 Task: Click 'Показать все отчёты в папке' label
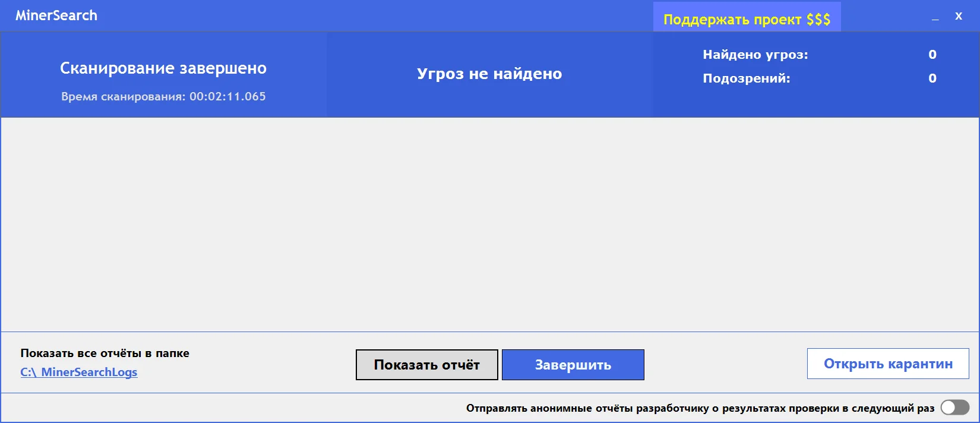pos(105,353)
